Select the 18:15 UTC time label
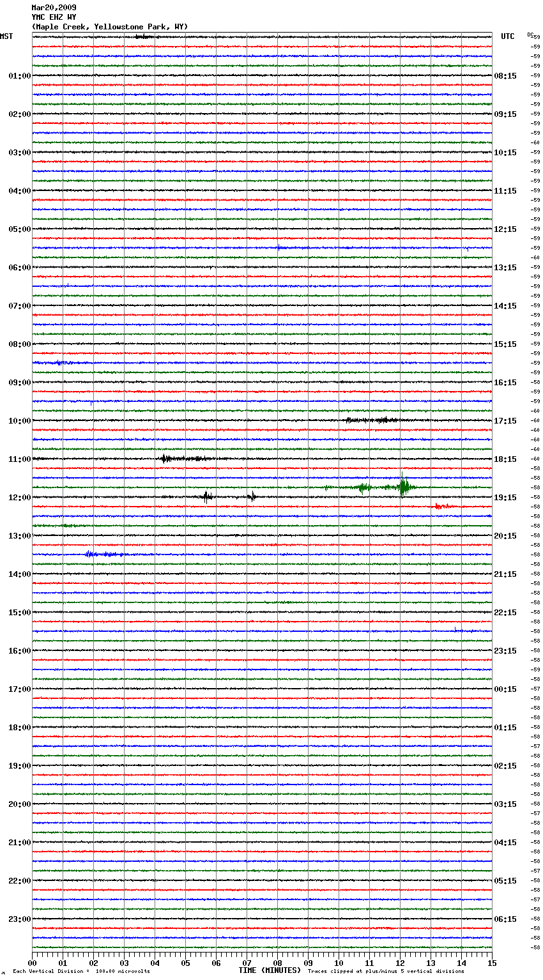The height and width of the screenshot is (980, 543). [x=505, y=459]
